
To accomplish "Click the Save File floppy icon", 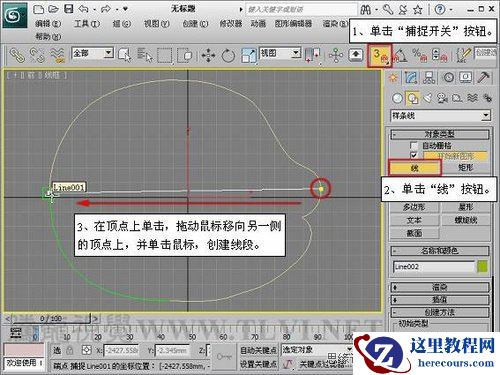I will (69, 9).
